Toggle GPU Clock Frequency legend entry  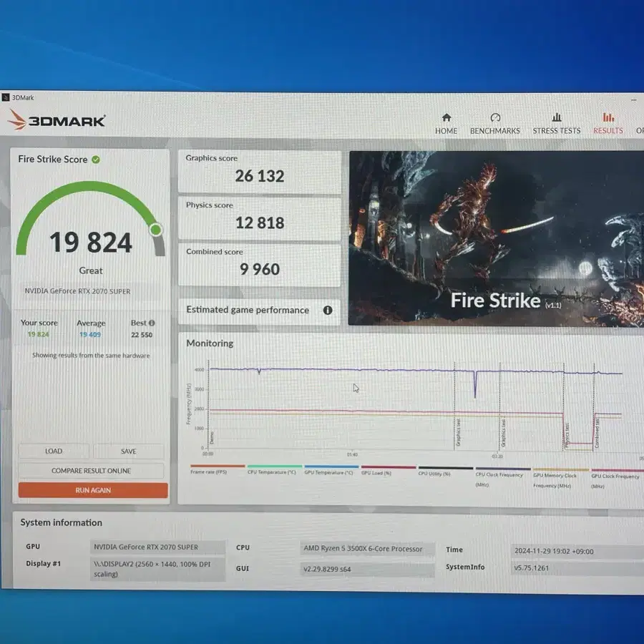[618, 479]
